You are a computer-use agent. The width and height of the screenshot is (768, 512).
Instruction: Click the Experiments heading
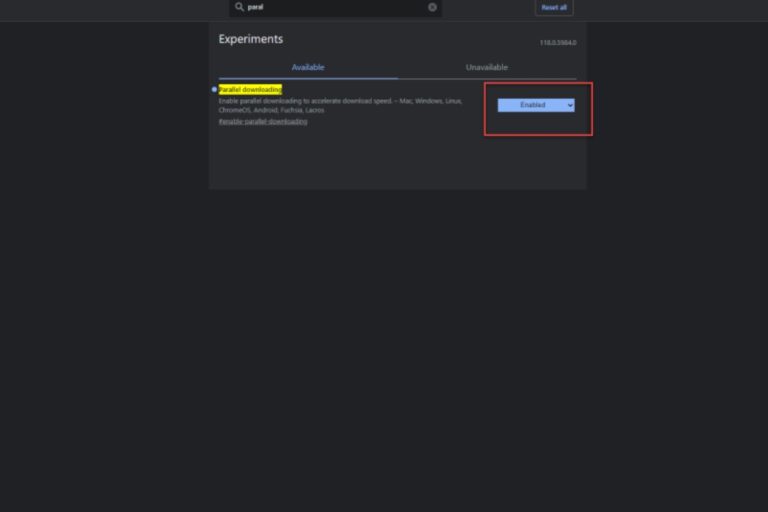pos(251,39)
